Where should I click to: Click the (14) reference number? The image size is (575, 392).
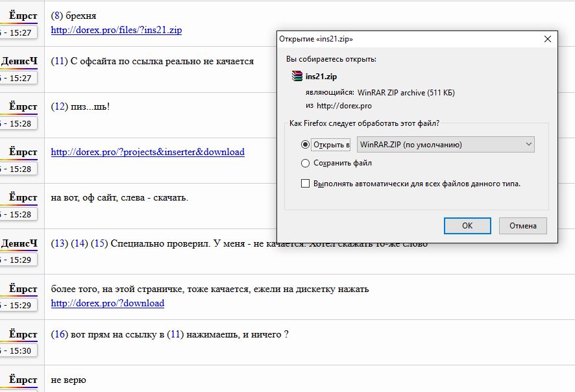pos(79,243)
